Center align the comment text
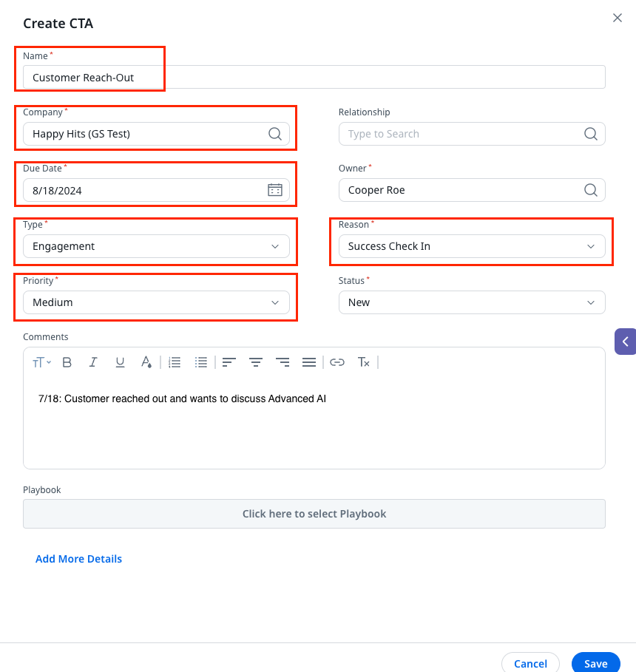Viewport: 636px width, 672px height. coord(256,362)
